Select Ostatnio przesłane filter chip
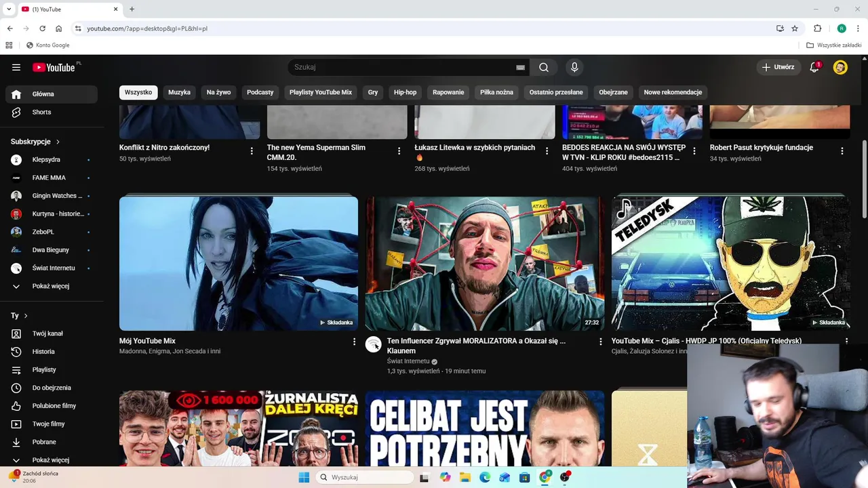 tap(556, 92)
